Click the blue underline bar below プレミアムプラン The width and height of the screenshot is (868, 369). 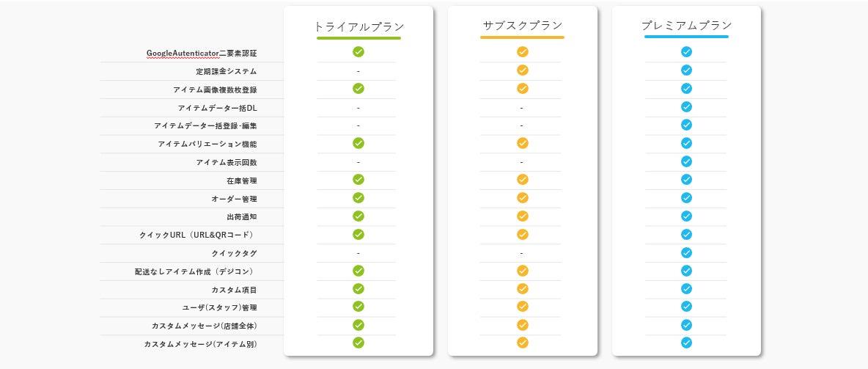[686, 37]
